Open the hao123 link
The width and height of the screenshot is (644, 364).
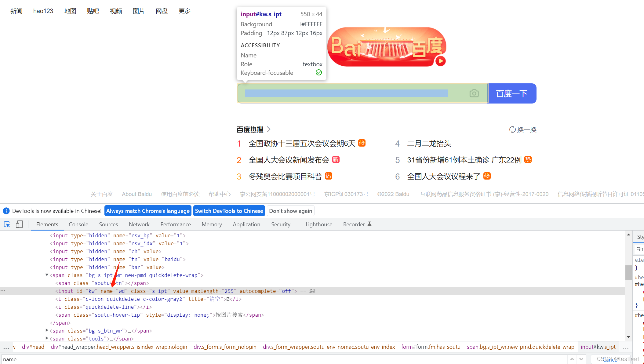coord(43,11)
